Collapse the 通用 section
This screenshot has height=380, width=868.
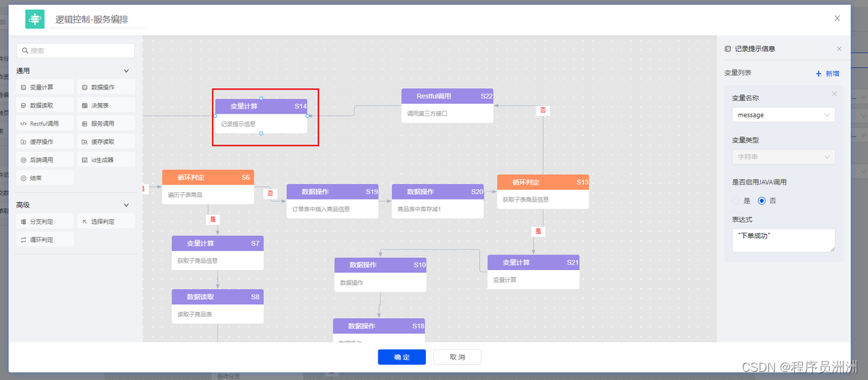click(x=126, y=71)
